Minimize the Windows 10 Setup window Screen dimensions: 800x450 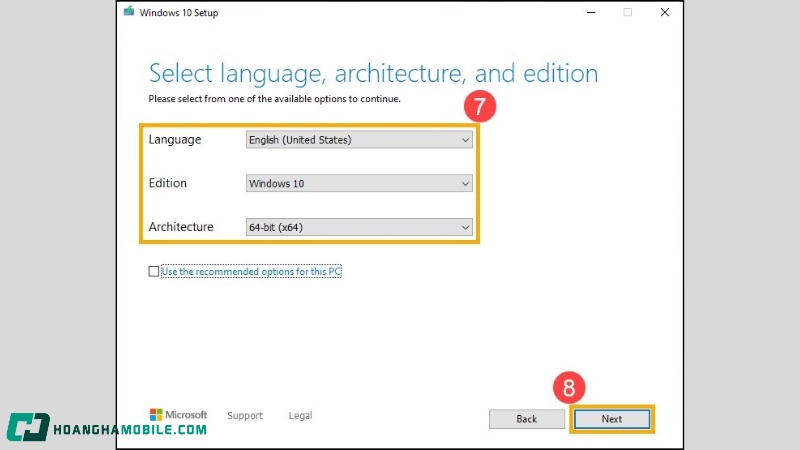[x=591, y=12]
